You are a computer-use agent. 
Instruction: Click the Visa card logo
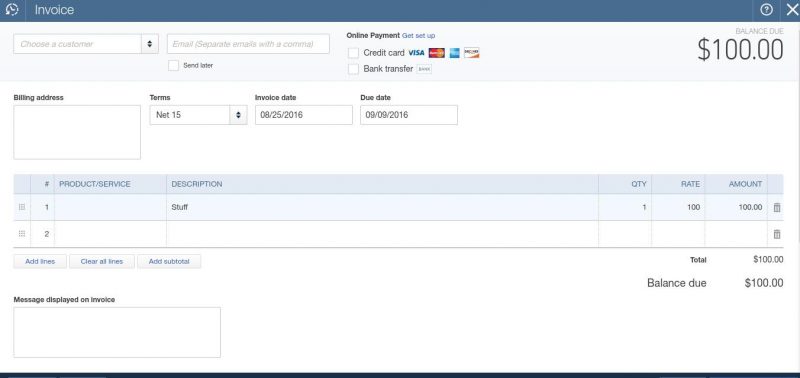point(416,53)
